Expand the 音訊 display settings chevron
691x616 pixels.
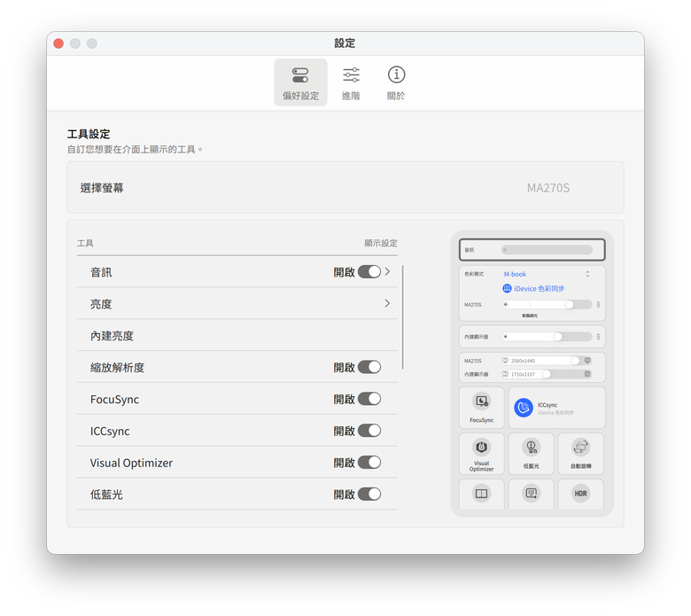pos(387,271)
